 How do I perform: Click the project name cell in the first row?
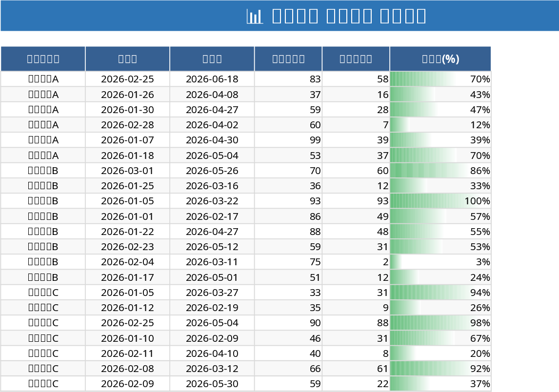(43, 78)
